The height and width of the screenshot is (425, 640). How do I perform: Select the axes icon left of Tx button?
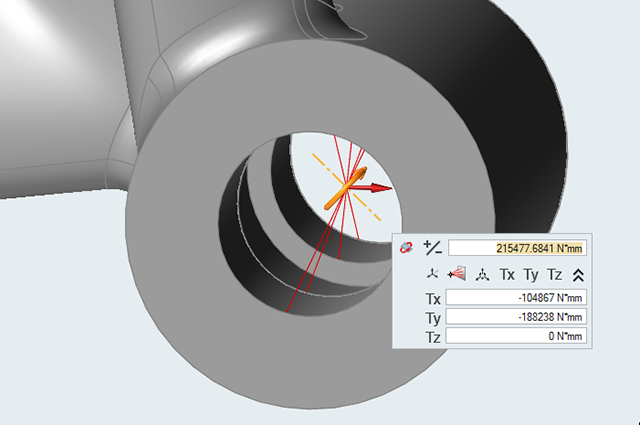(482, 274)
